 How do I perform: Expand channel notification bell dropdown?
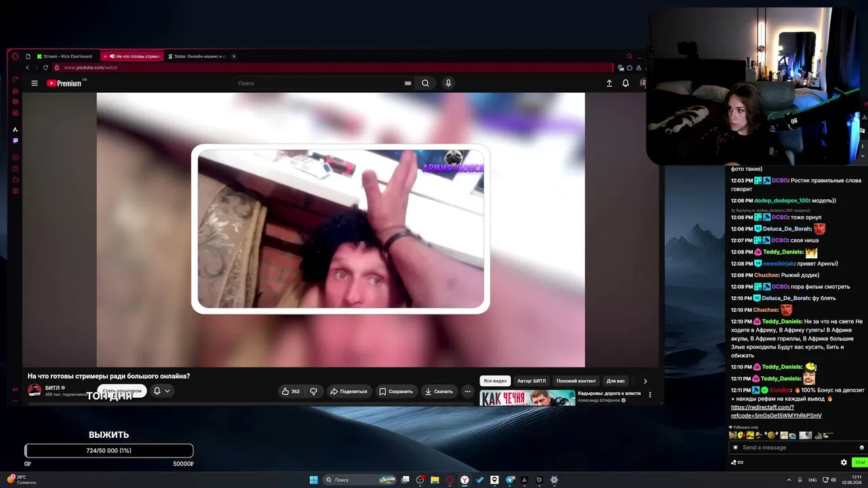[161, 391]
